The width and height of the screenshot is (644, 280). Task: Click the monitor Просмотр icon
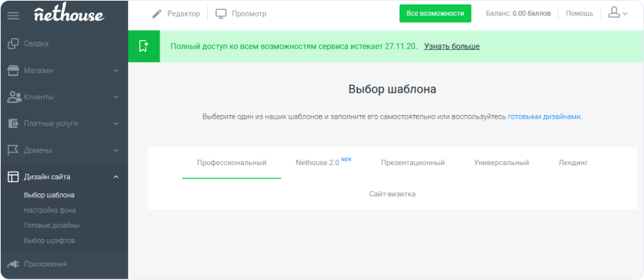tap(221, 14)
